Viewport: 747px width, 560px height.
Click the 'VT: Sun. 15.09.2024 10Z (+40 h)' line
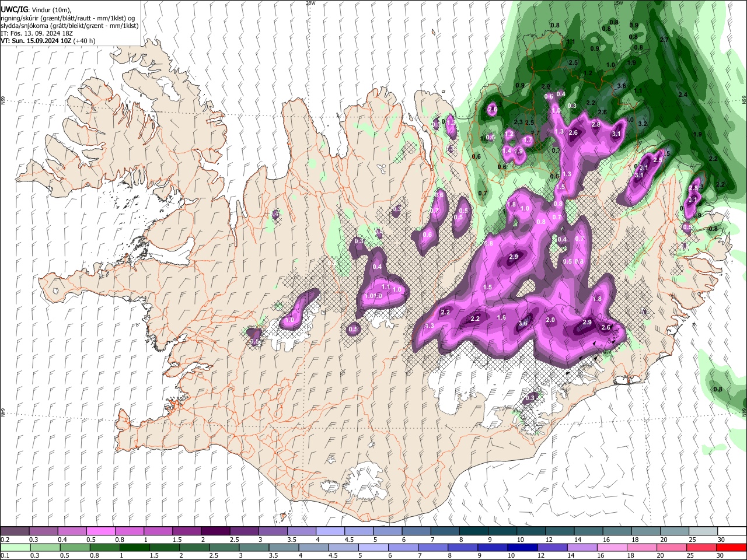point(48,41)
